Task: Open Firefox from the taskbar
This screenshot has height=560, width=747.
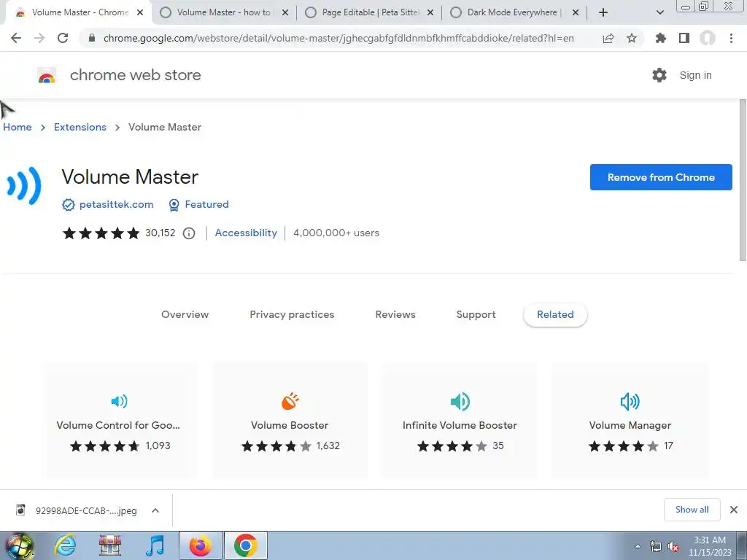Action: click(x=200, y=545)
